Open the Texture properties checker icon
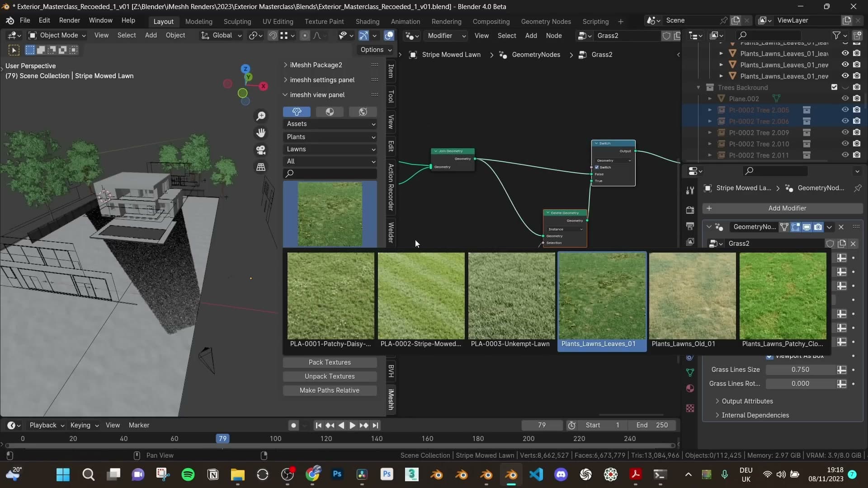This screenshot has width=868, height=488. click(x=690, y=408)
